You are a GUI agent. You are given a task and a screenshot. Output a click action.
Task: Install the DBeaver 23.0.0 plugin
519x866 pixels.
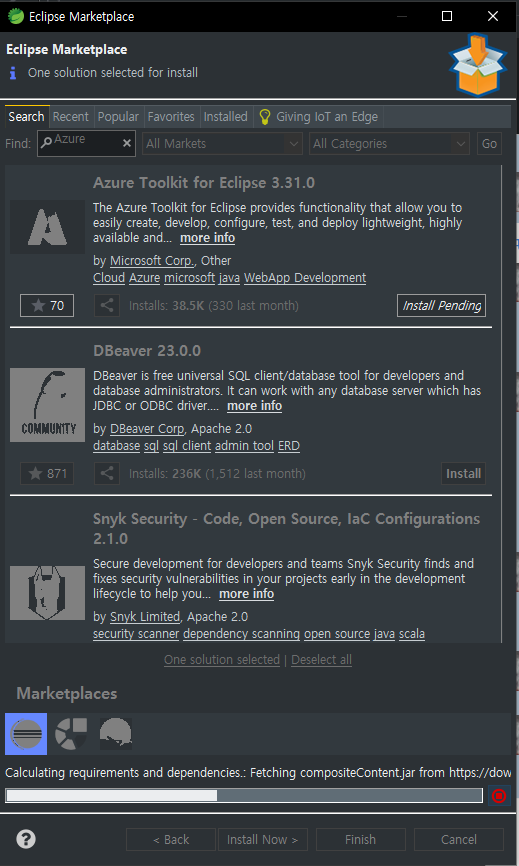point(463,473)
